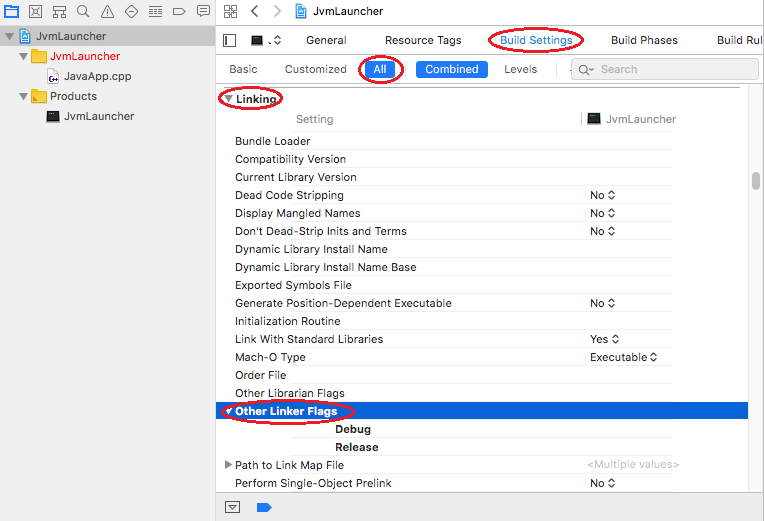Select the JvmLauncher product item
This screenshot has width=764, height=521.
click(99, 116)
